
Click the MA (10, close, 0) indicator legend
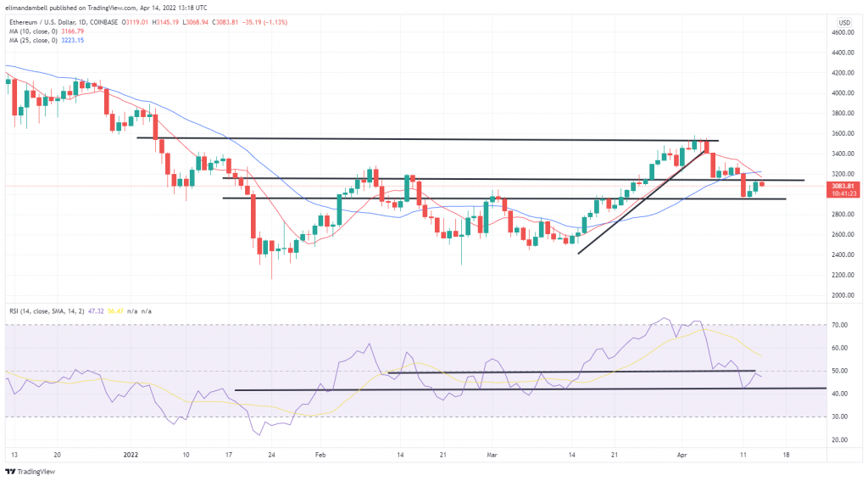33,31
